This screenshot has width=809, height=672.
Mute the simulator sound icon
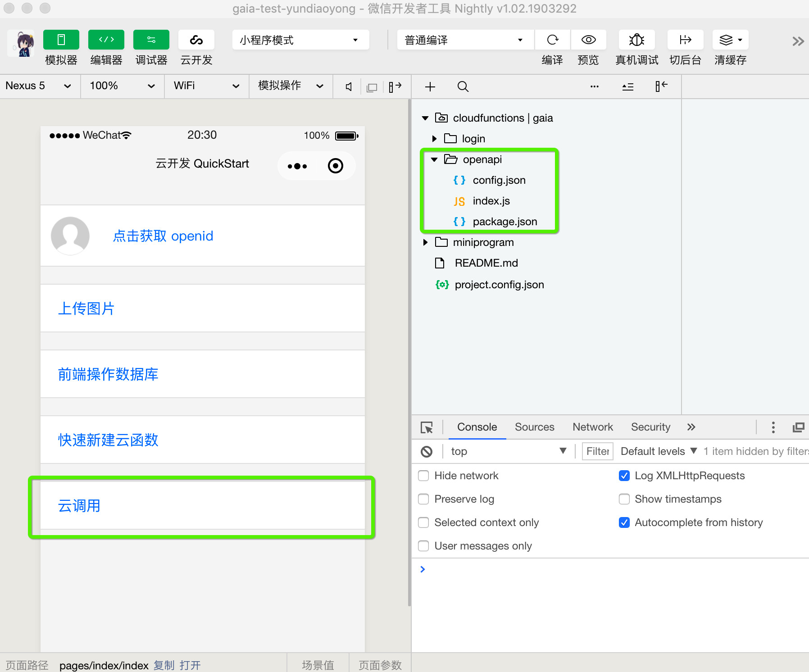[349, 86]
